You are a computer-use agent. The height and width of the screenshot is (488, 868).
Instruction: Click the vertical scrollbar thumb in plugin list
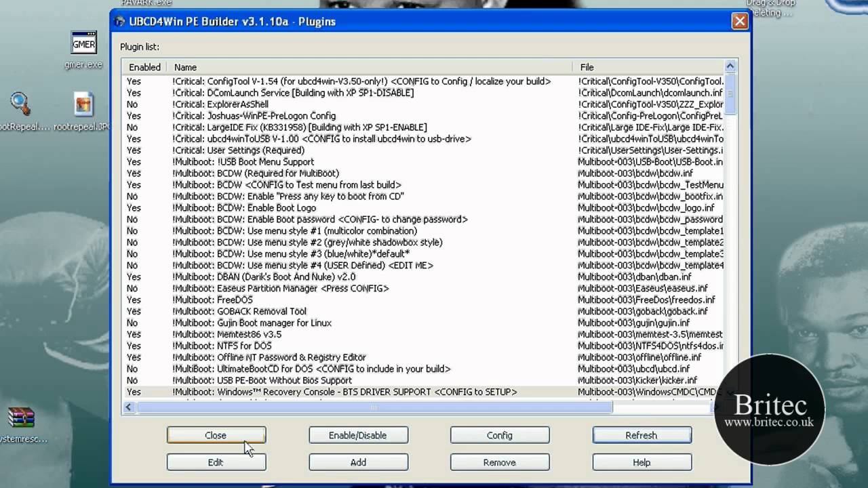(x=730, y=94)
